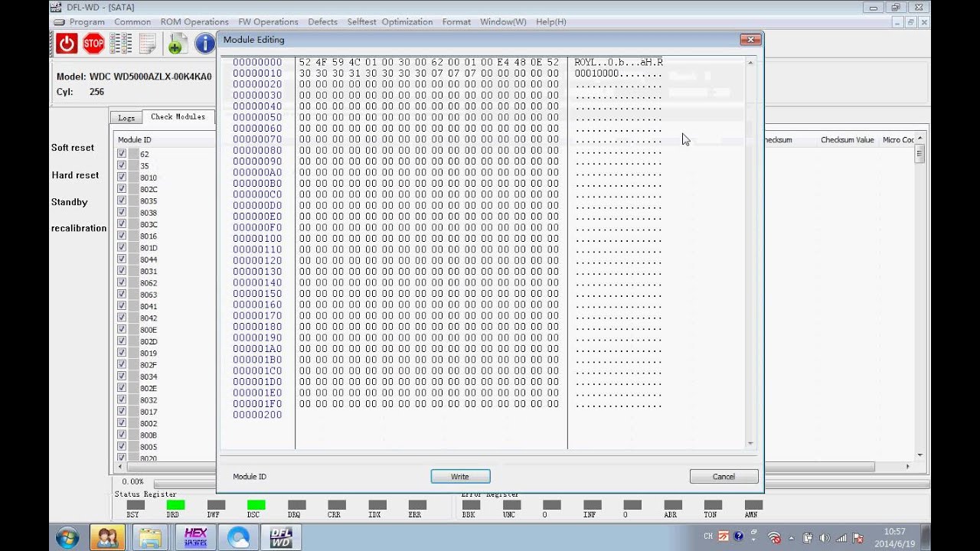Open the blue cloud app taskbar icon
The height and width of the screenshot is (551, 980).
click(238, 538)
